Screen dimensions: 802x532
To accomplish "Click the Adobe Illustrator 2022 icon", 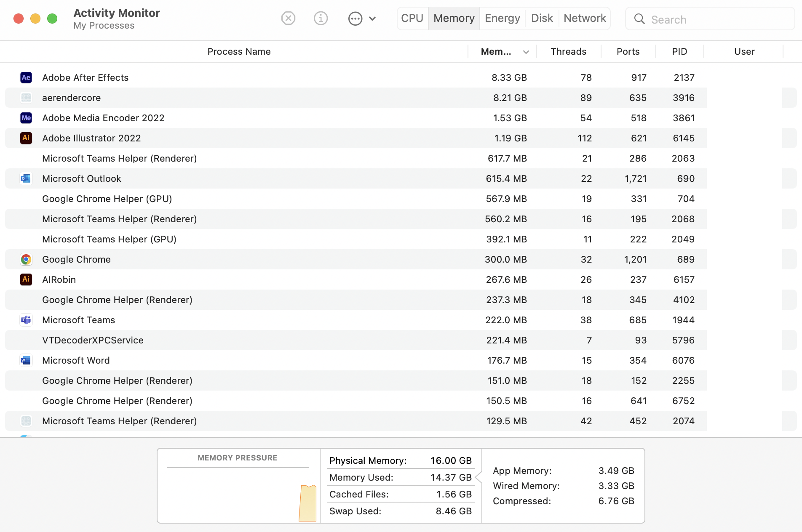I will click(x=26, y=138).
